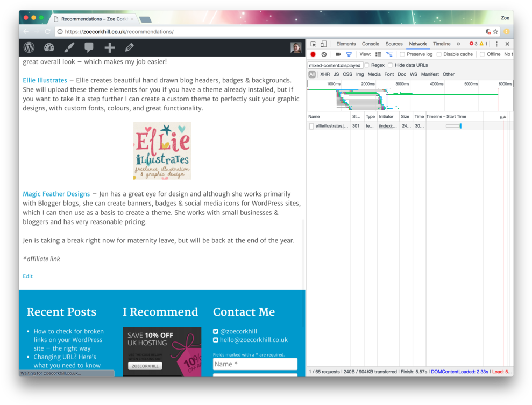532x405 pixels.
Task: Activate the DevTools inspect element icon
Action: click(313, 44)
